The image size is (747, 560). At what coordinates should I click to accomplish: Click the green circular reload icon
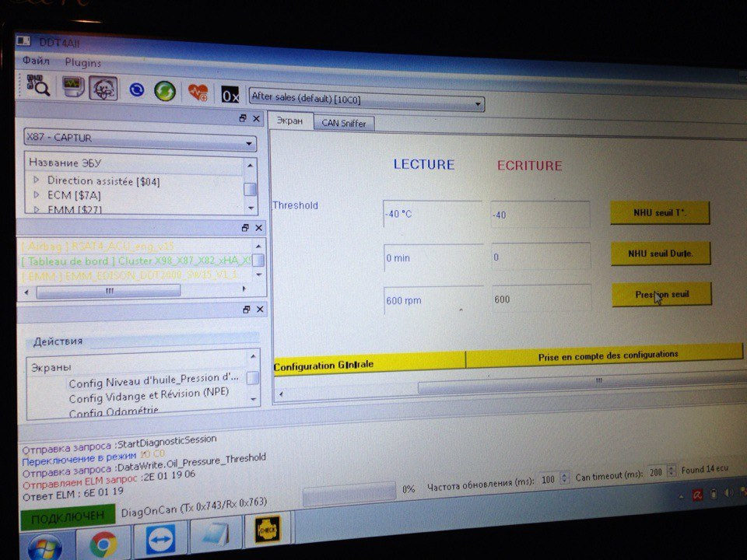point(165,91)
